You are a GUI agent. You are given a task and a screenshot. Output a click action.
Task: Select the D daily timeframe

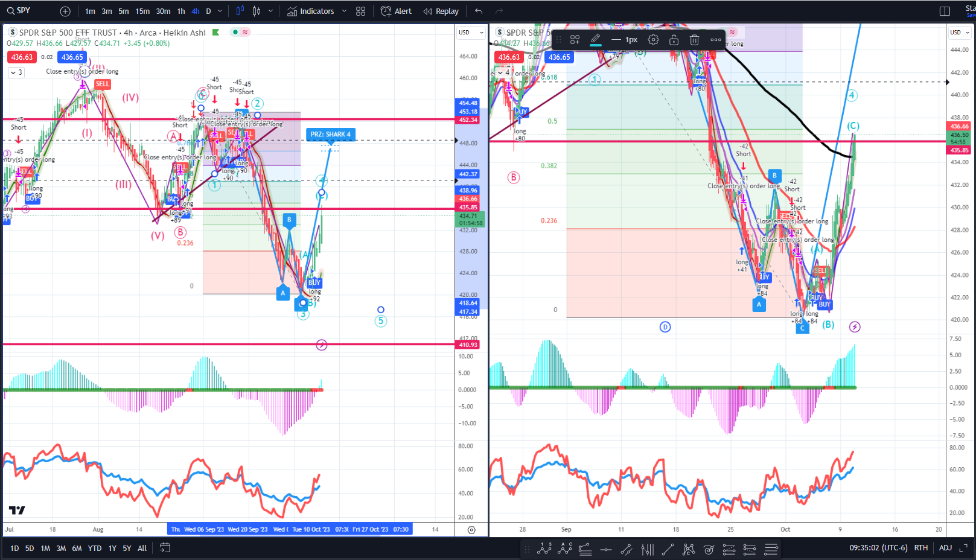[208, 11]
